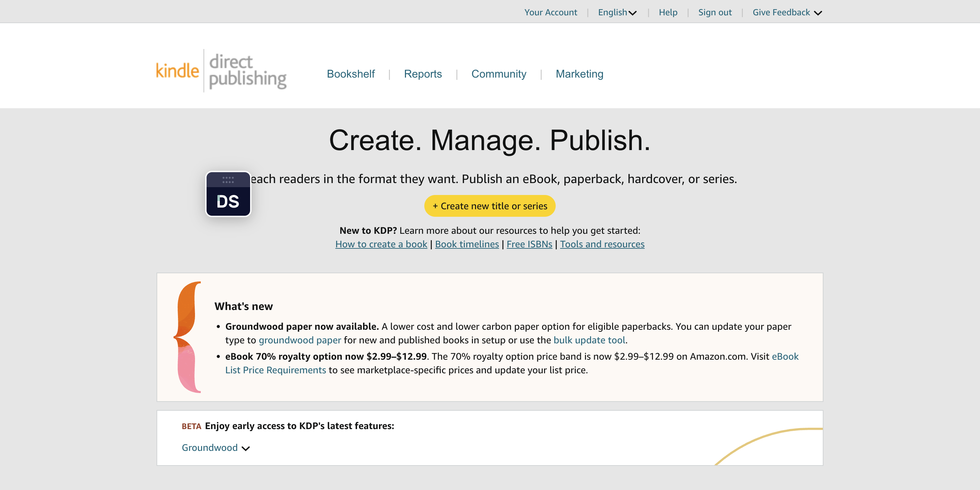Switch to the Community tab
This screenshot has height=490, width=980.
(499, 74)
